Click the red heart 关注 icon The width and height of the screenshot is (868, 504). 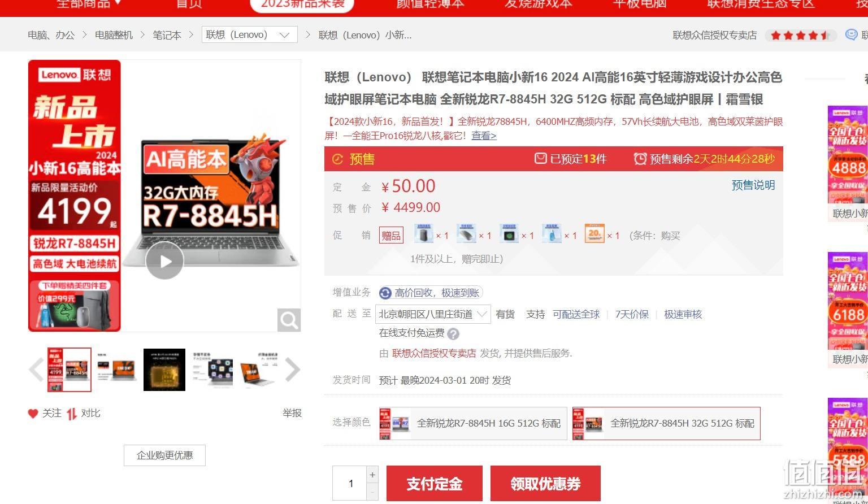(x=33, y=414)
